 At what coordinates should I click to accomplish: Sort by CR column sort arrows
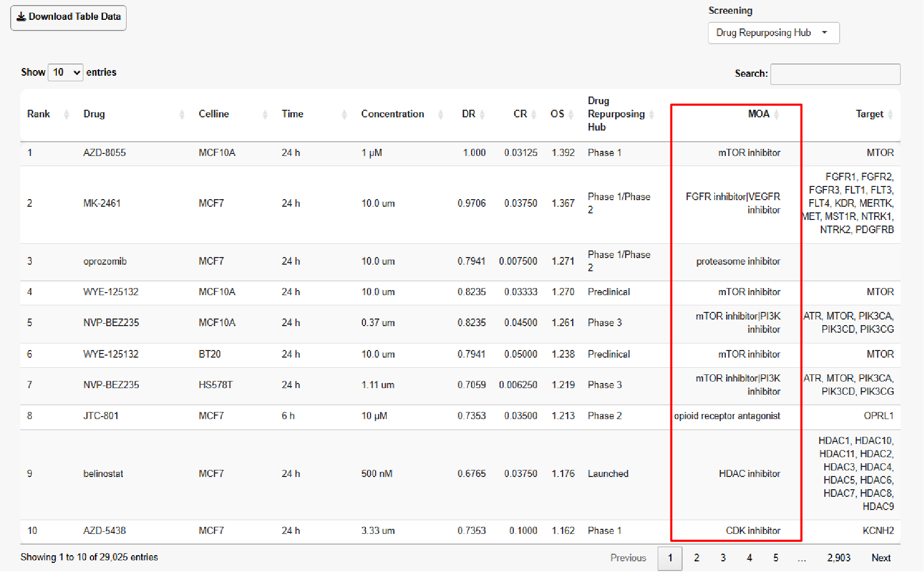pyautogui.click(x=534, y=114)
